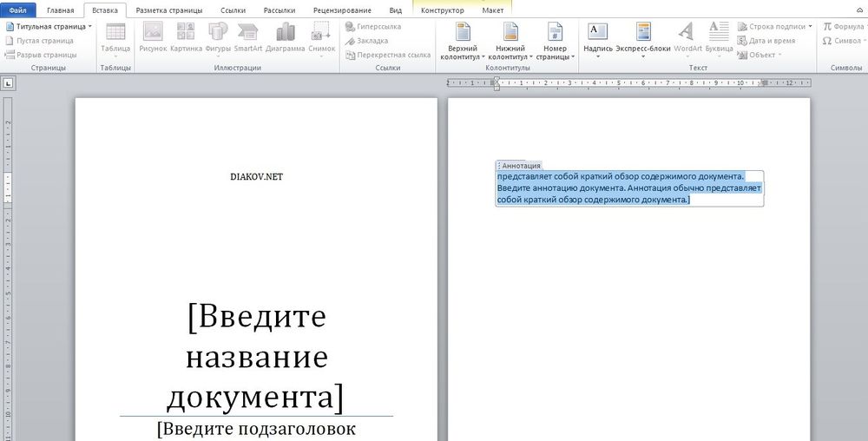Open Верхний колонтитул header menu
Viewport: 868px width, 441px height.
click(x=463, y=42)
